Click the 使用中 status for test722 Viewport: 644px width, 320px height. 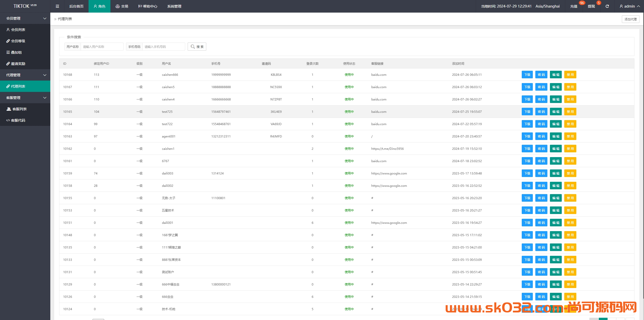pyautogui.click(x=349, y=124)
